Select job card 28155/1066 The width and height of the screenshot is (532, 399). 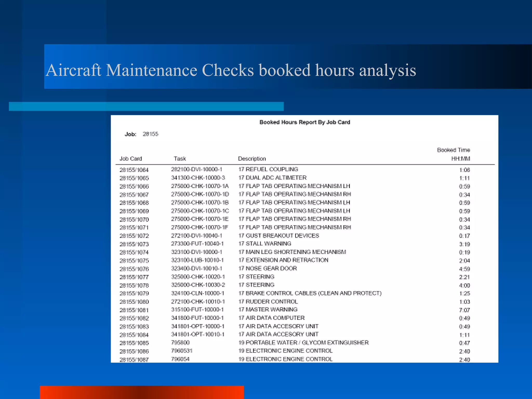pos(134,187)
